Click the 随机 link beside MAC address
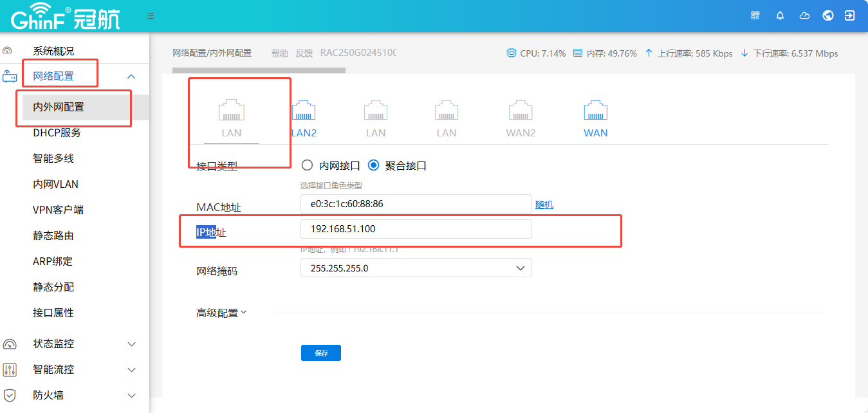868x413 pixels. [544, 205]
